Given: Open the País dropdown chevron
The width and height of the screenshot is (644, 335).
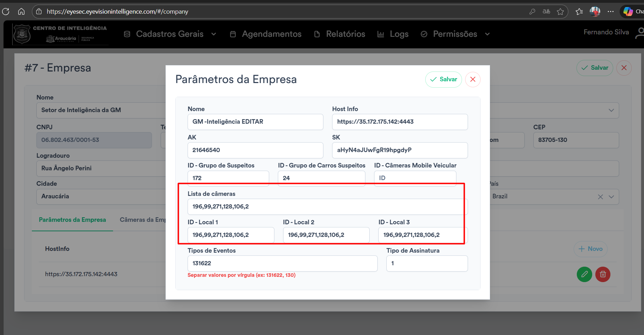Looking at the screenshot, I should pyautogui.click(x=611, y=197).
